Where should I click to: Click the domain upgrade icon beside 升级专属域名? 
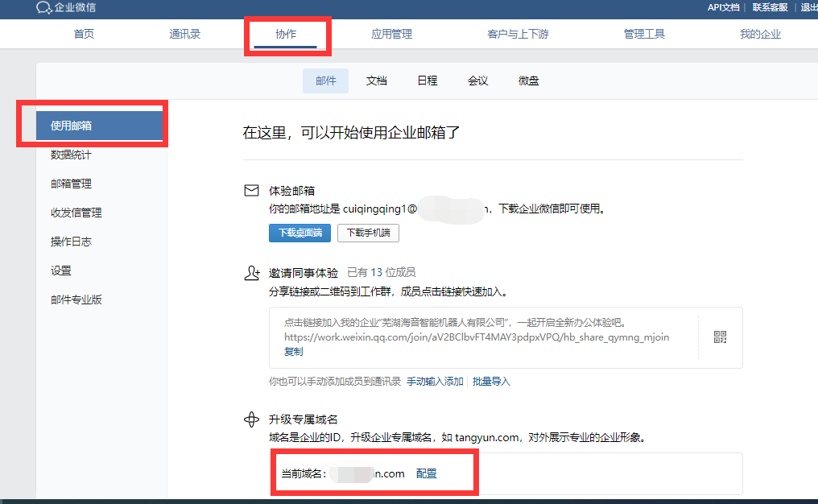251,419
